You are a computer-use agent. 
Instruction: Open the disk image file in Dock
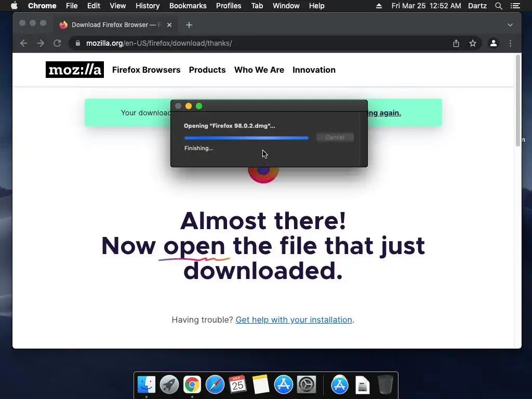362,385
